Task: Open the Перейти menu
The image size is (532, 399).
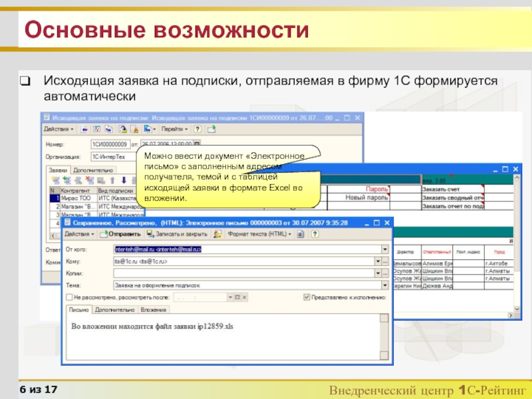Action: click(174, 129)
